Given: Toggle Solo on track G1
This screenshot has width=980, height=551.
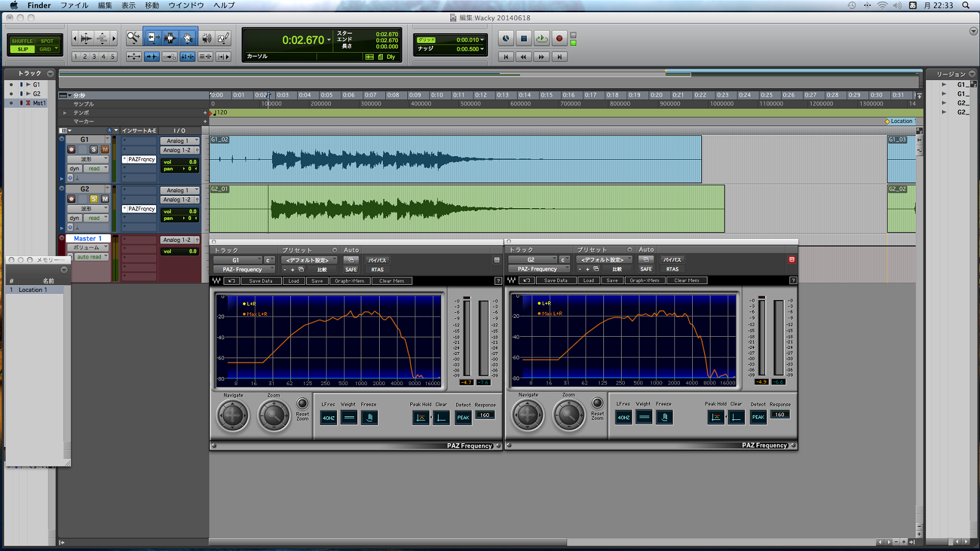Looking at the screenshot, I should coord(94,149).
